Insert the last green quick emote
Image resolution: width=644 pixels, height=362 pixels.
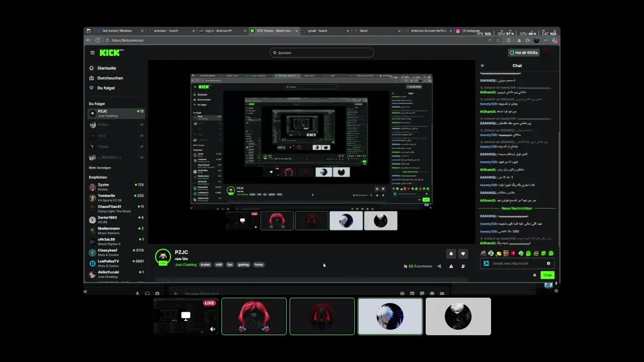pos(551,253)
